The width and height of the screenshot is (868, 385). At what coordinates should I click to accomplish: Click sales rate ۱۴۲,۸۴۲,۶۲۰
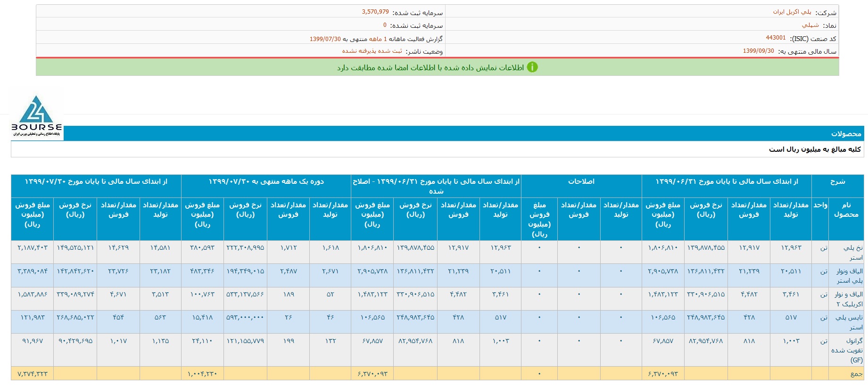[x=75, y=271]
